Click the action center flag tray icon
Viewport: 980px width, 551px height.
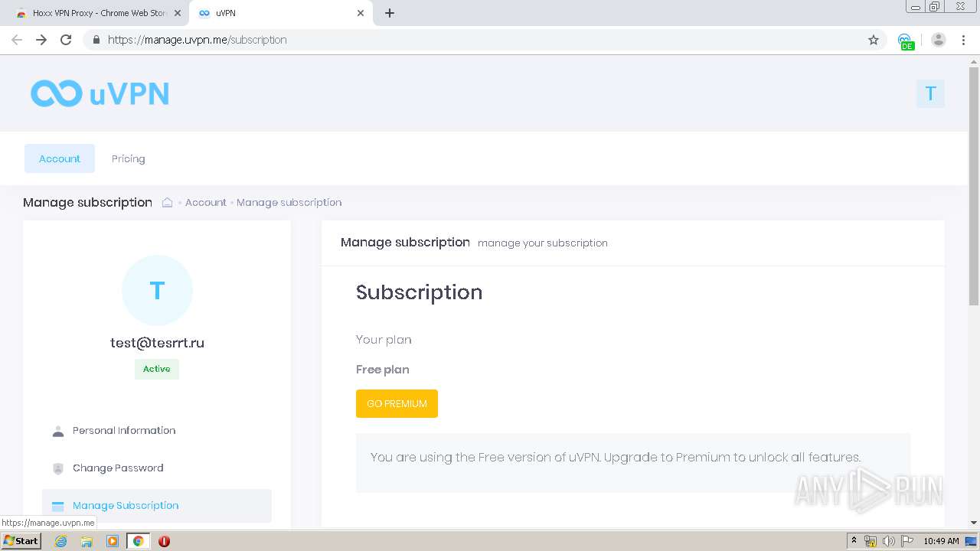pyautogui.click(x=906, y=541)
